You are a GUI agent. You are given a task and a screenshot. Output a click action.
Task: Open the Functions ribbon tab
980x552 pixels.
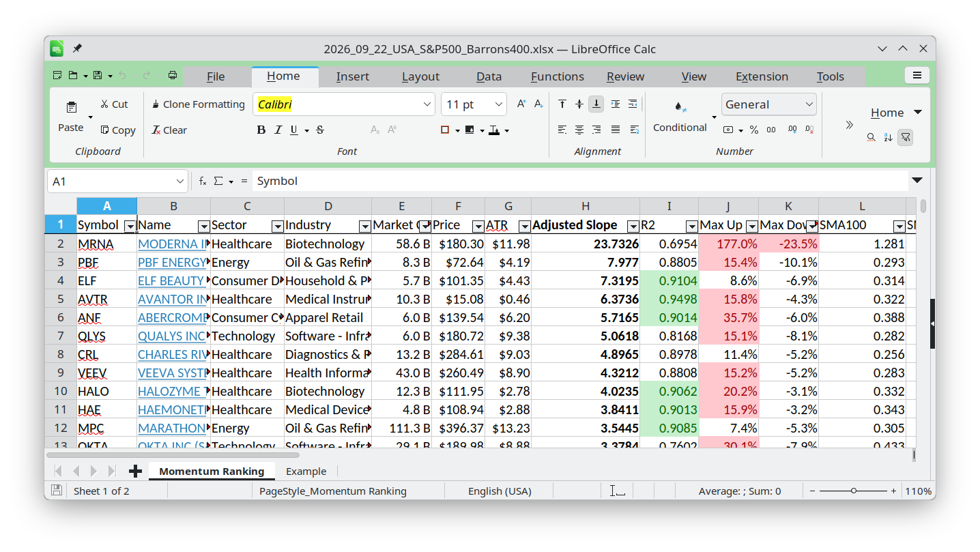(558, 76)
